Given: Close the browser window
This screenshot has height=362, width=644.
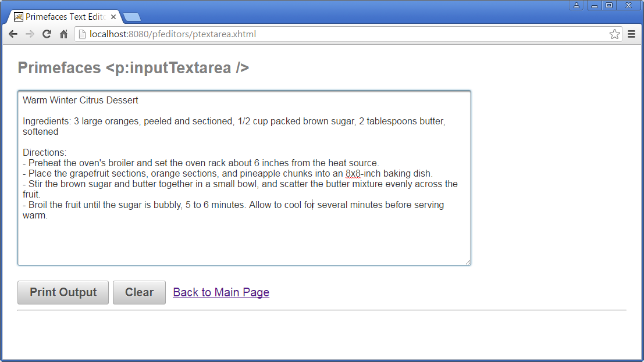Looking at the screenshot, I should [x=628, y=5].
